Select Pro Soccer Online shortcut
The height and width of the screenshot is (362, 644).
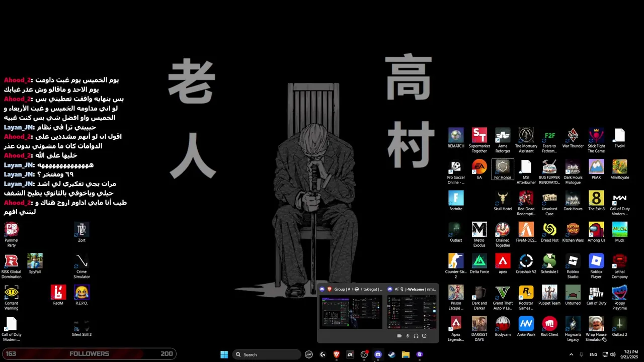point(456,172)
